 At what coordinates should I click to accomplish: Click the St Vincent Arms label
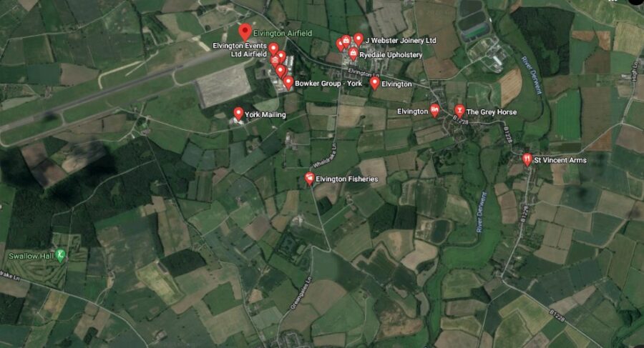click(x=560, y=160)
